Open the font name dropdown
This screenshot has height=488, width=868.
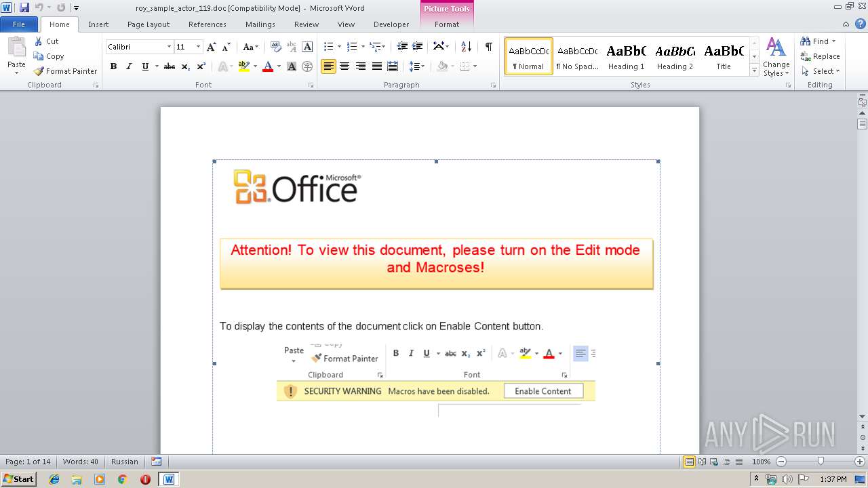coord(169,47)
